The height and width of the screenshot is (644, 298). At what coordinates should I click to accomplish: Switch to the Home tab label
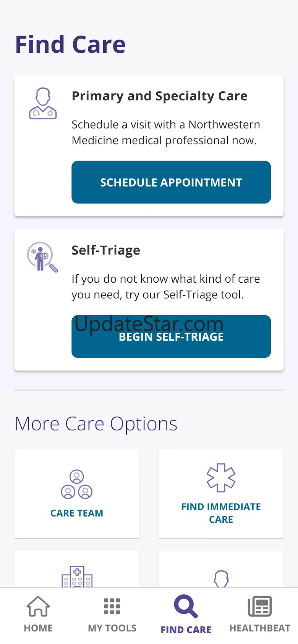click(x=38, y=628)
